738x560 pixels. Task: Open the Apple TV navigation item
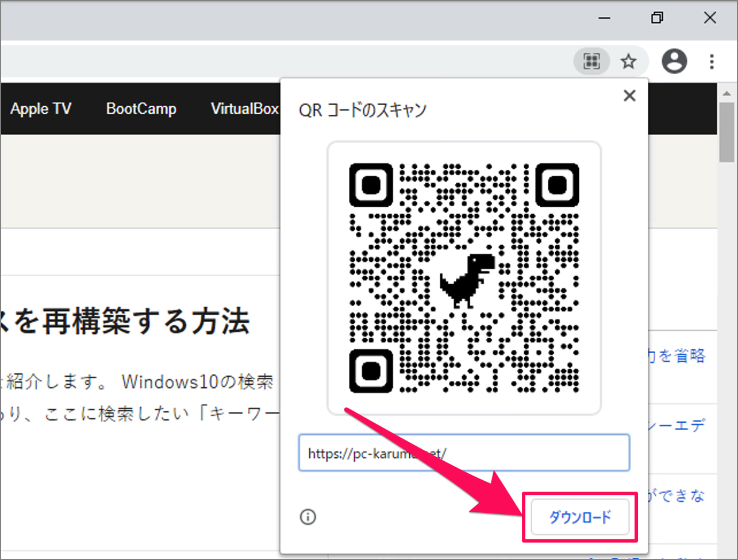(41, 109)
